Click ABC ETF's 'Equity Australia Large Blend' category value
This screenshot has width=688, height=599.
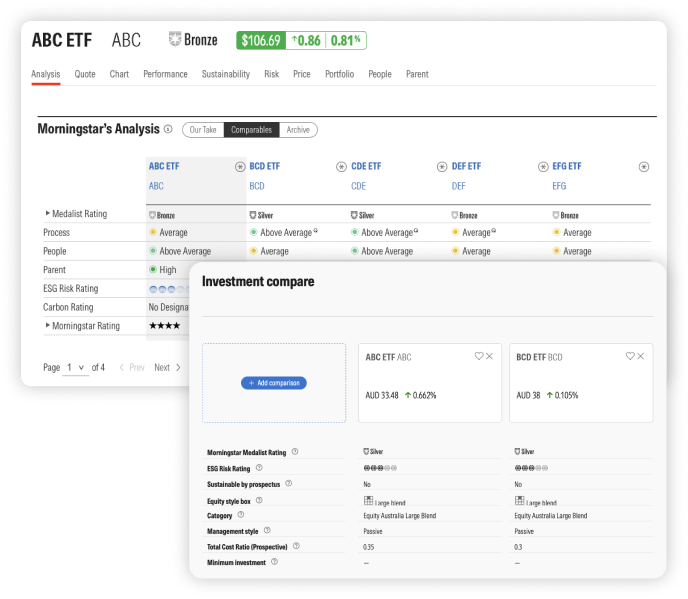click(x=400, y=516)
